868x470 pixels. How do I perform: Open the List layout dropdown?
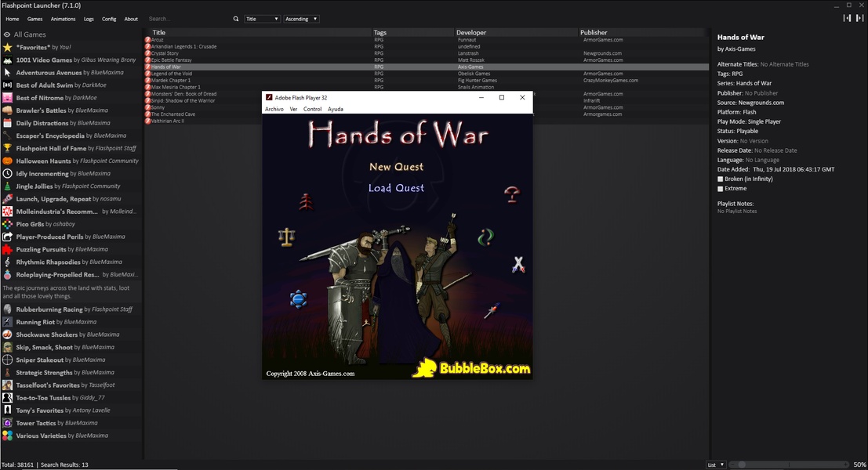coord(716,465)
